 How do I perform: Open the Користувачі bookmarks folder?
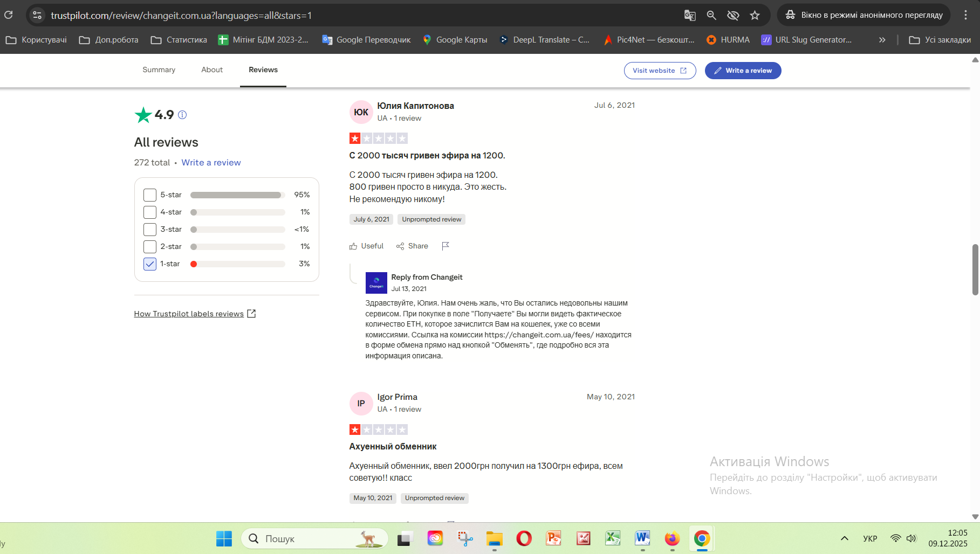click(x=36, y=40)
